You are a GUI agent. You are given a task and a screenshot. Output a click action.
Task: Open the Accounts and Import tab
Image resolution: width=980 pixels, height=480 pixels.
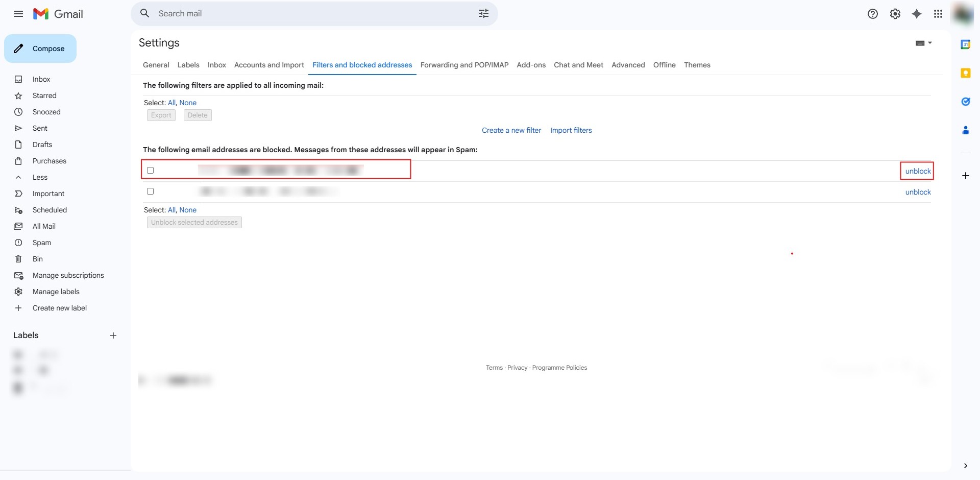(269, 65)
